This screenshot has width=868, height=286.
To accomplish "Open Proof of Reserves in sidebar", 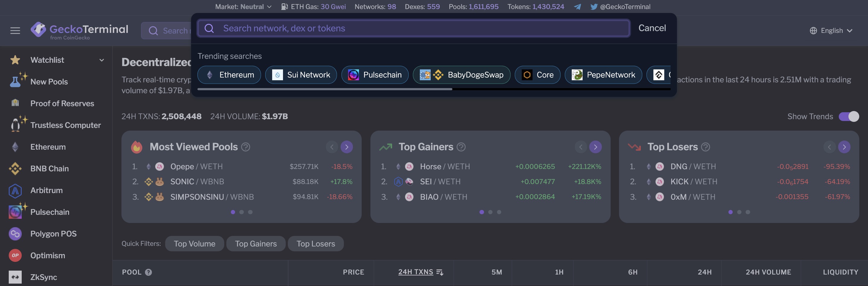I will click(62, 103).
